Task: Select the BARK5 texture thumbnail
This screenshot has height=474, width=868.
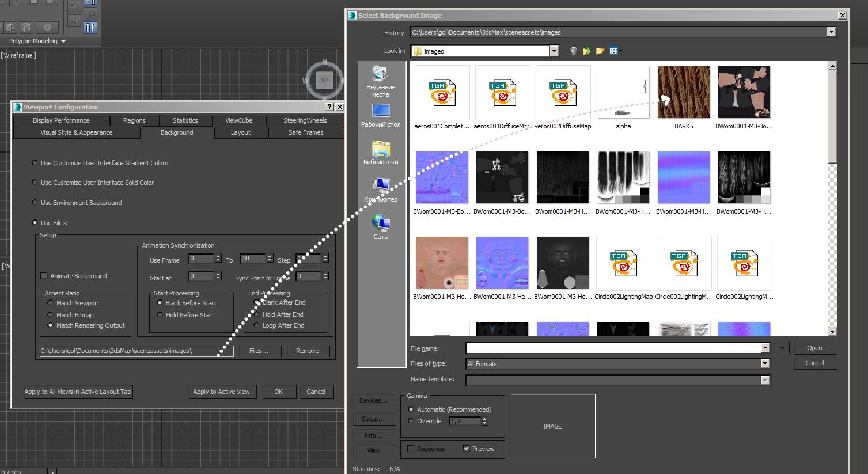Action: click(x=684, y=93)
